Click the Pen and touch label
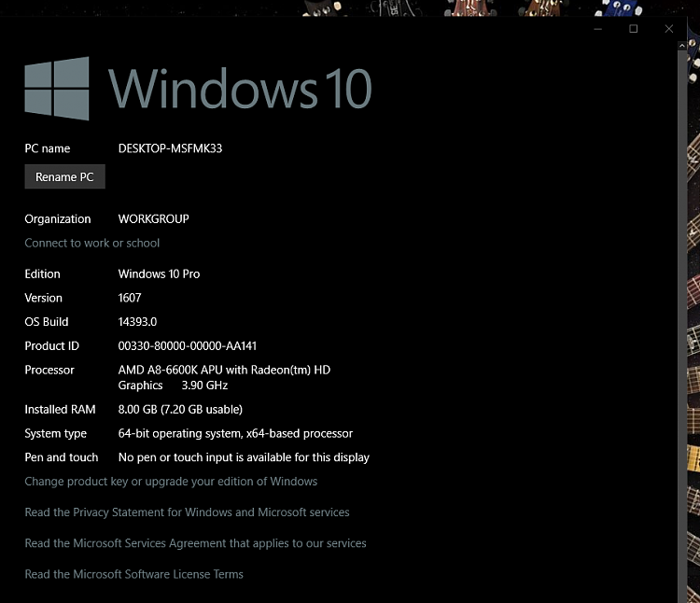This screenshot has height=603, width=700. [x=62, y=457]
